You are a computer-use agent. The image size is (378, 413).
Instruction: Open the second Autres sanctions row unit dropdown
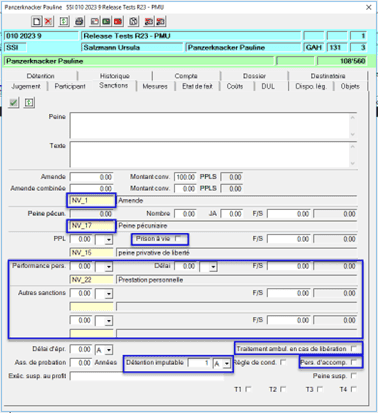click(109, 321)
